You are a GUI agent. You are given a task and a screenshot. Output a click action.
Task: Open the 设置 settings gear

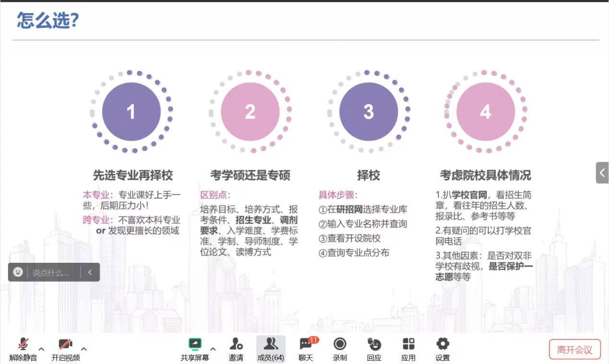point(442,345)
